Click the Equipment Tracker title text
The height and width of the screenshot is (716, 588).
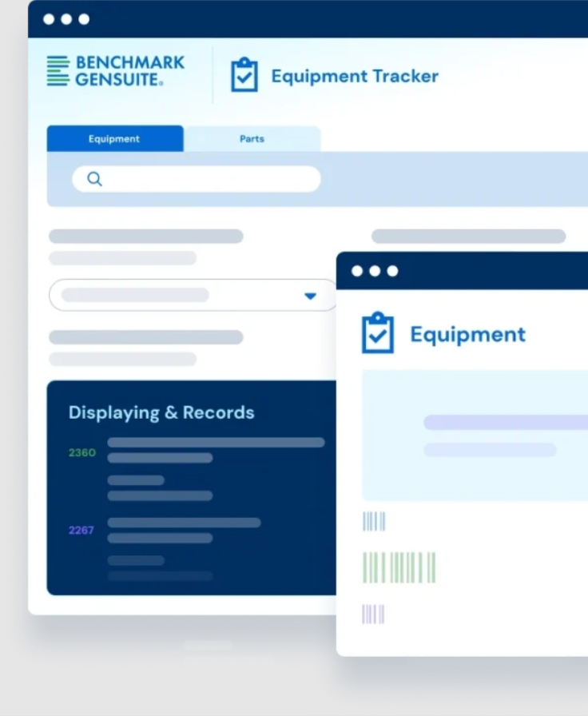pos(355,77)
